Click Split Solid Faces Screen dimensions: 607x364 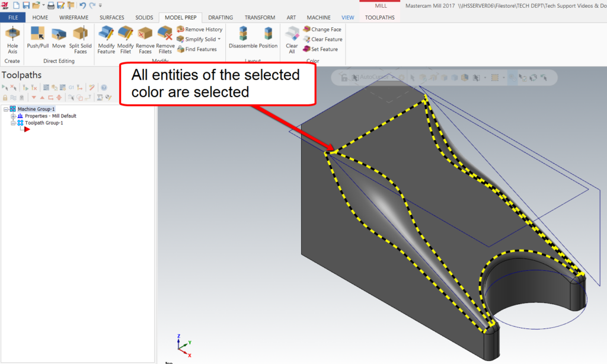(x=81, y=40)
